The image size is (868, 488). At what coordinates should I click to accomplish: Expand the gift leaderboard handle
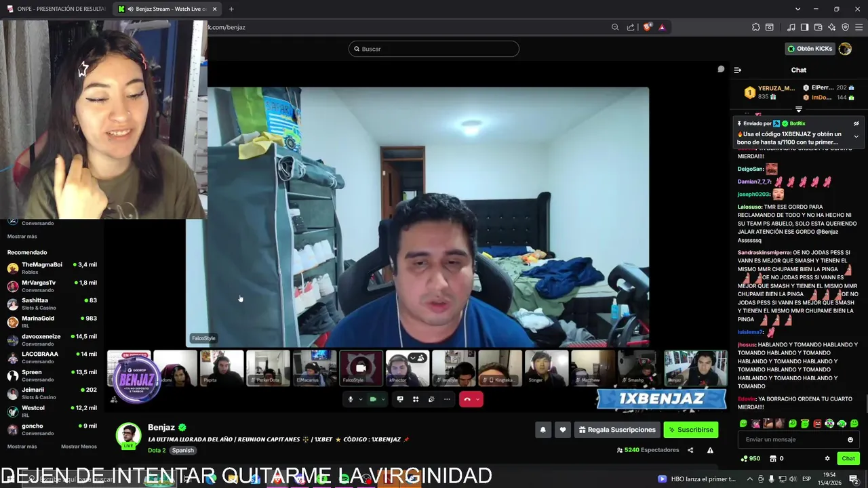tap(799, 109)
